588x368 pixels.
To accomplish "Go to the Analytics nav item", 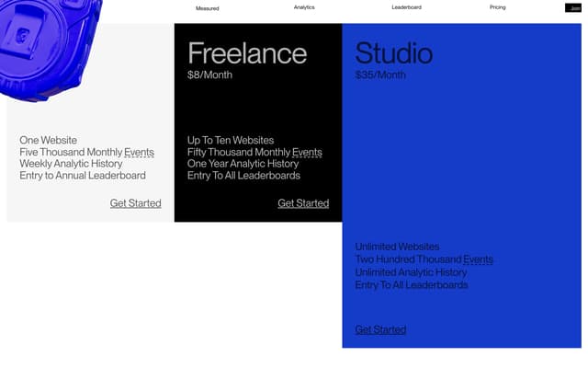I will tap(304, 7).
